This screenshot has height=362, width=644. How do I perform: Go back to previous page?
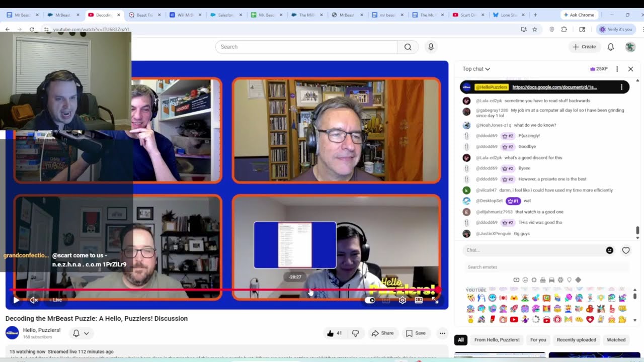(8, 29)
